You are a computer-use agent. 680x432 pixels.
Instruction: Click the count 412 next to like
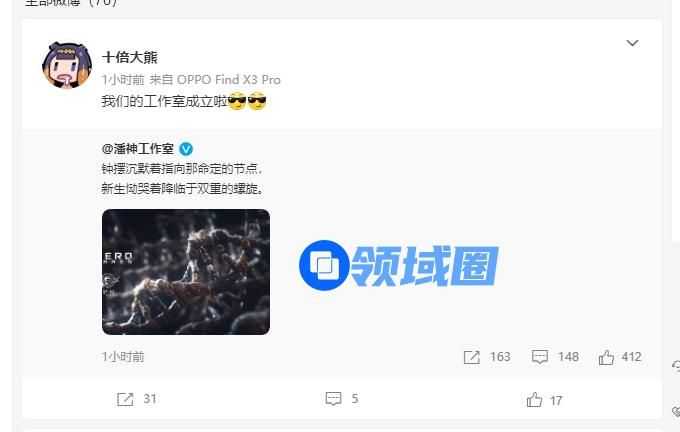coord(631,357)
